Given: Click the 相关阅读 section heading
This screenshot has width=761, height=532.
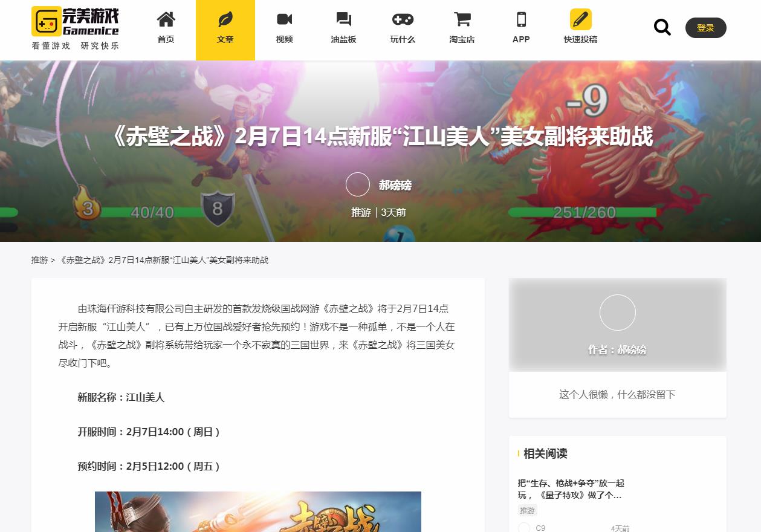Looking at the screenshot, I should (x=545, y=453).
